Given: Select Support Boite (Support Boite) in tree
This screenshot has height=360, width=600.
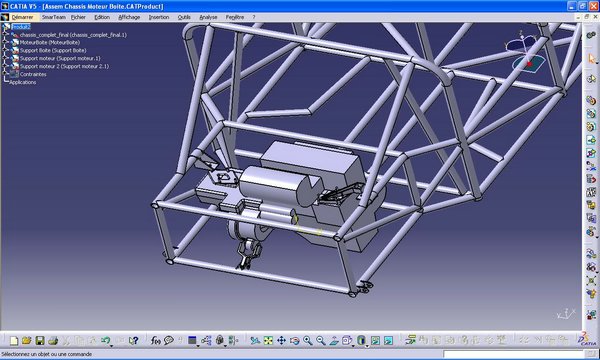Looking at the screenshot, I should click(x=53, y=50).
